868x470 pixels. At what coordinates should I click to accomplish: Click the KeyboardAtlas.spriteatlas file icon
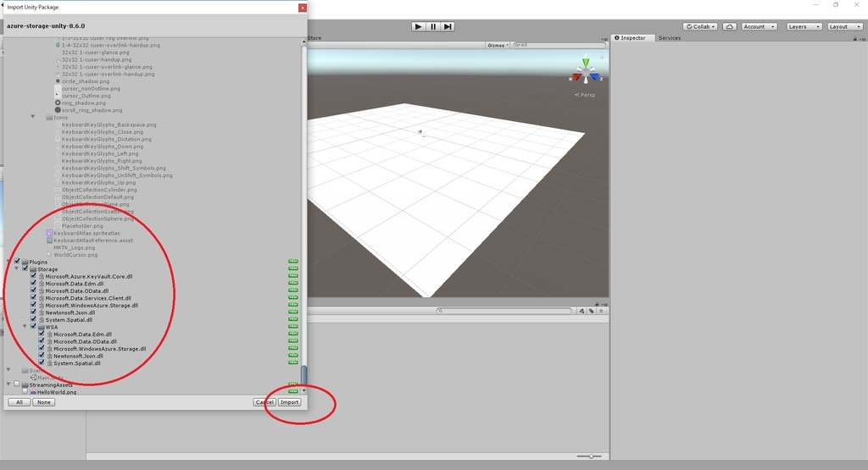49,234
